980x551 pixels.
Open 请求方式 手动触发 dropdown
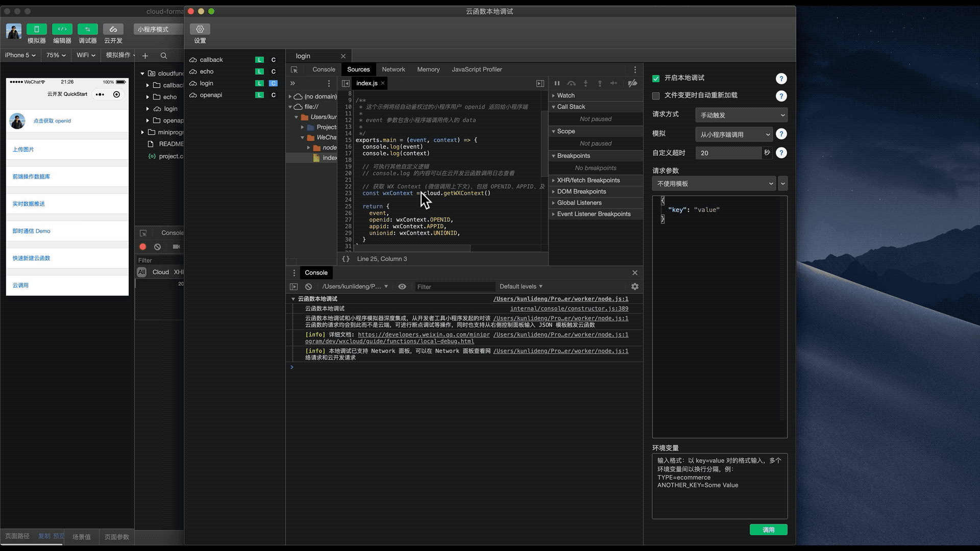[x=741, y=115]
